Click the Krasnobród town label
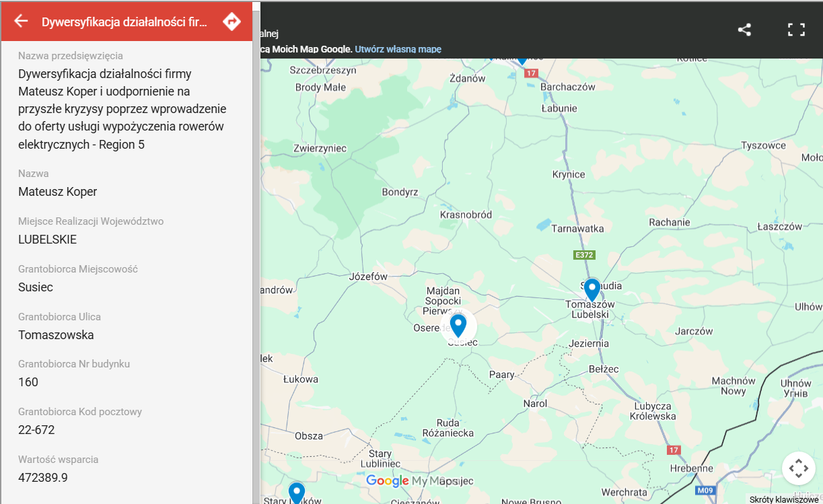Image resolution: width=823 pixels, height=504 pixels. (466, 215)
